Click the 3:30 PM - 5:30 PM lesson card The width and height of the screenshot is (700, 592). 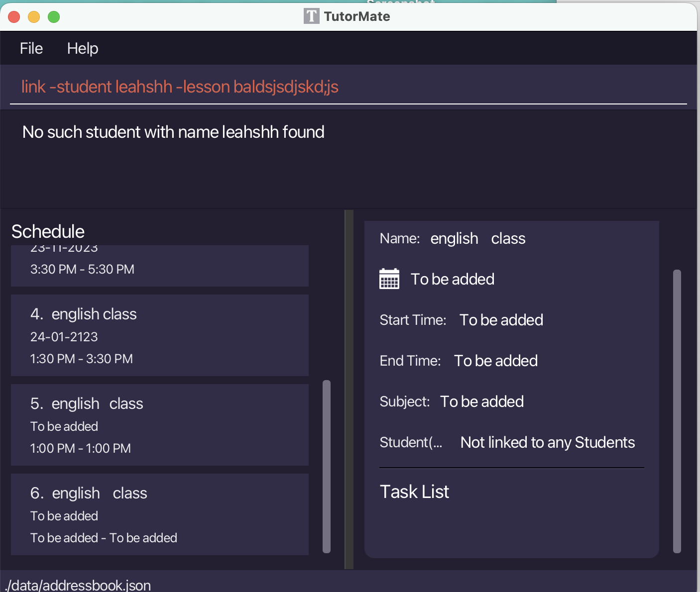tap(160, 266)
